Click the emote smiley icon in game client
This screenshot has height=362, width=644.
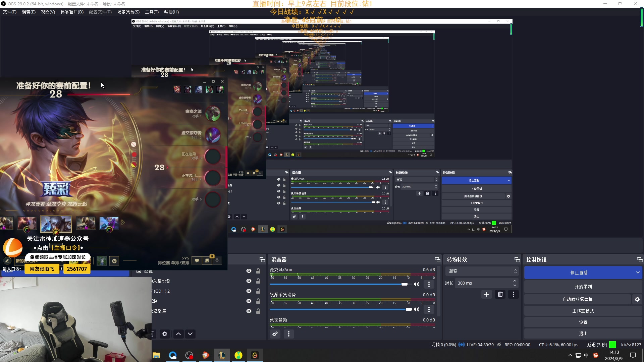click(x=114, y=261)
